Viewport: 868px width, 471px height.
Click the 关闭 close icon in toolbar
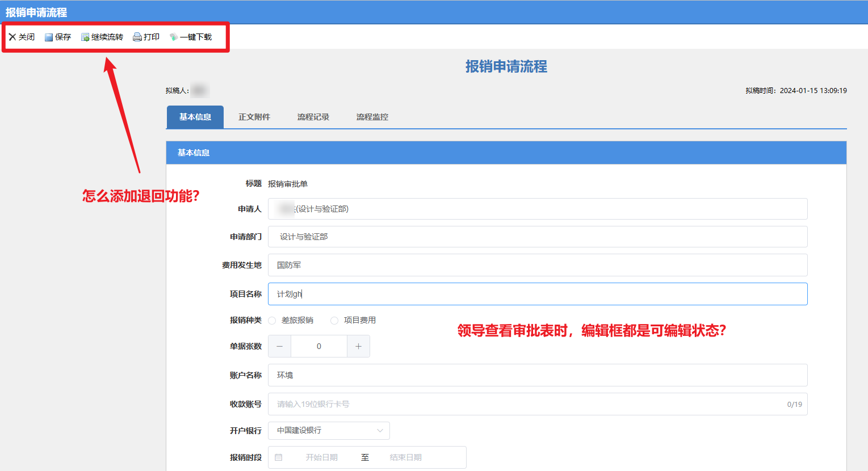click(x=12, y=37)
